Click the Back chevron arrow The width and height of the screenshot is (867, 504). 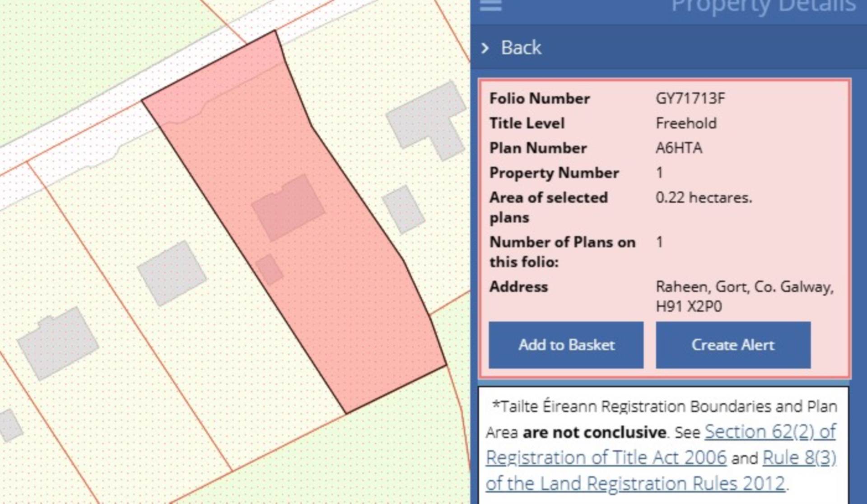pos(485,48)
